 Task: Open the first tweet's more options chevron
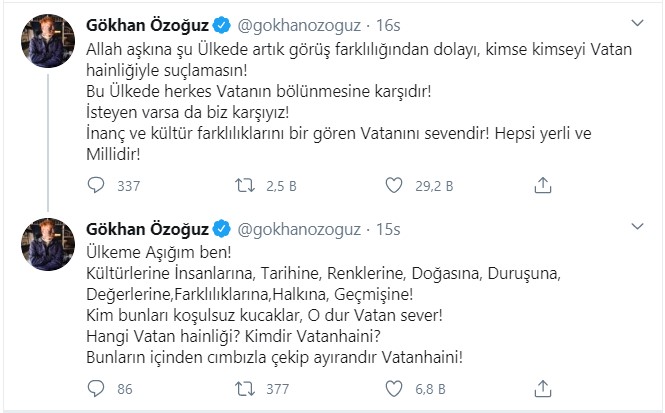[x=637, y=21]
